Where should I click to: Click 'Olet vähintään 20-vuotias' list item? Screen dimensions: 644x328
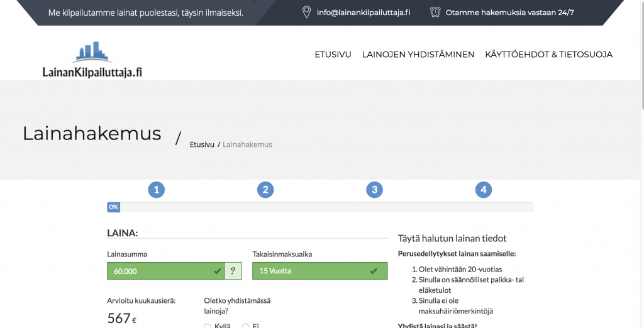click(460, 270)
